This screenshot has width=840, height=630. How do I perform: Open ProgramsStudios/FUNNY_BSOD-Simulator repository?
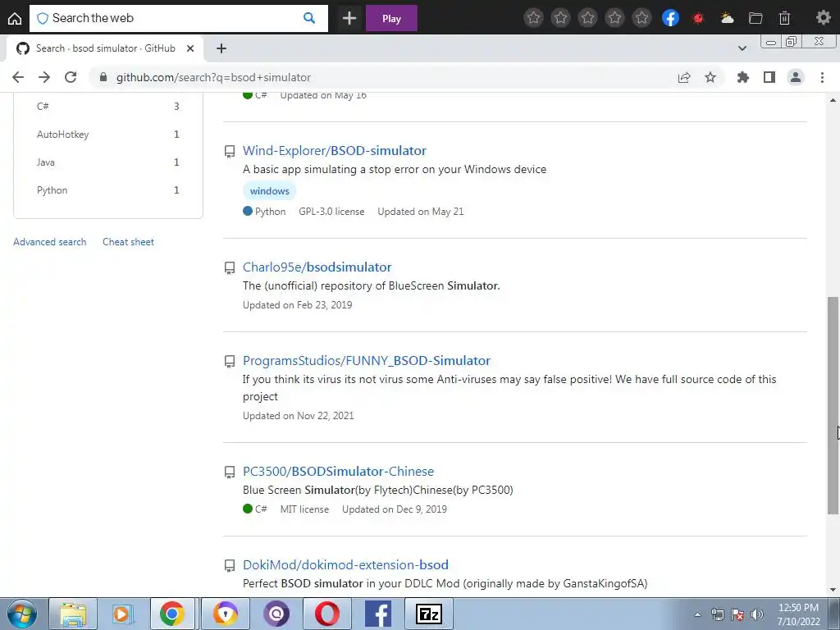click(x=367, y=361)
